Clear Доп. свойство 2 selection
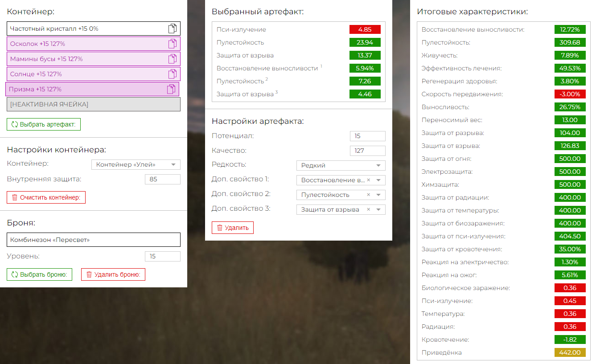Viewport: 596px width, 364px height. pos(369,195)
